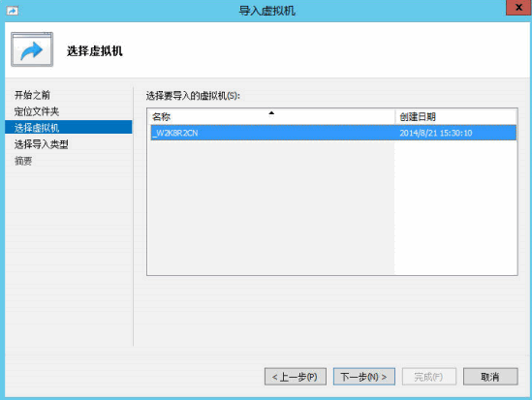
Task: Click the 下一步(N) next button
Action: point(364,377)
